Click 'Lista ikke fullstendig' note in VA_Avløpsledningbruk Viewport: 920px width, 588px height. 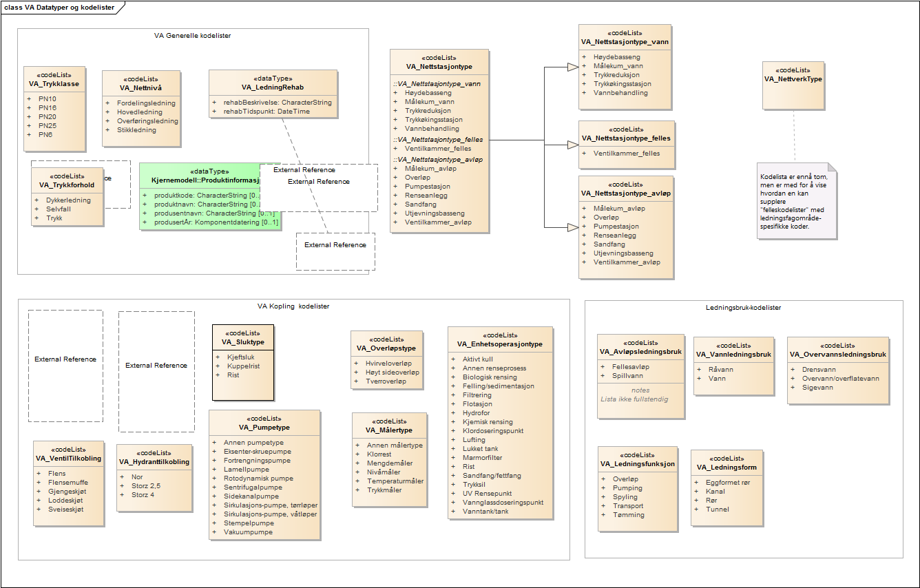click(x=634, y=399)
